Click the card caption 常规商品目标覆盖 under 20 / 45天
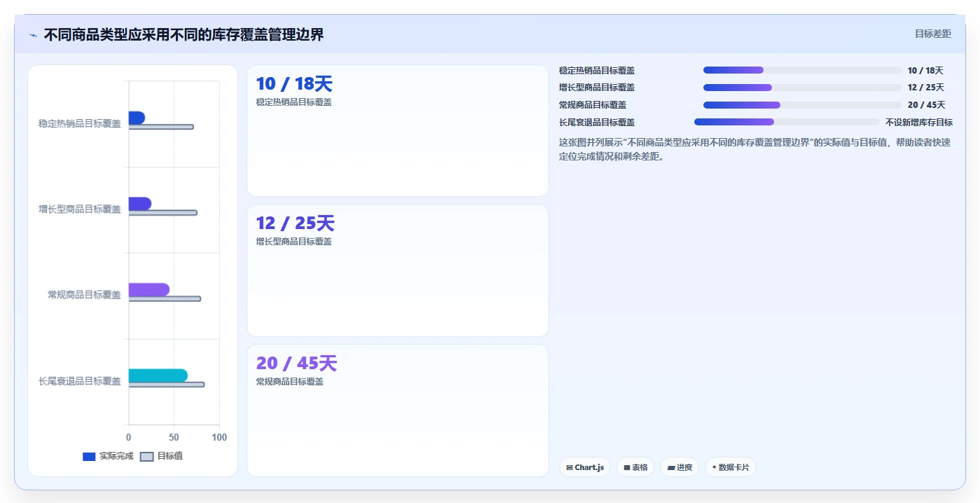This screenshot has height=503, width=980. 289,382
